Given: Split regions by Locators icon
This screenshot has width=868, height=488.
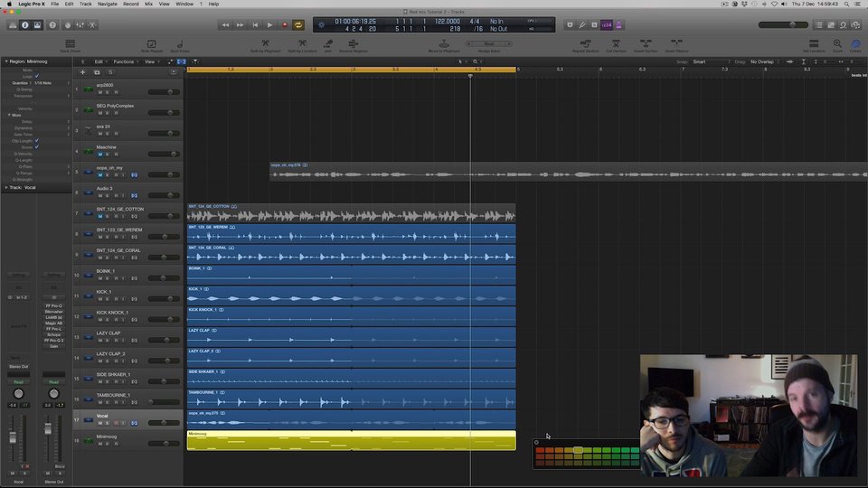Looking at the screenshot, I should pyautogui.click(x=302, y=45).
